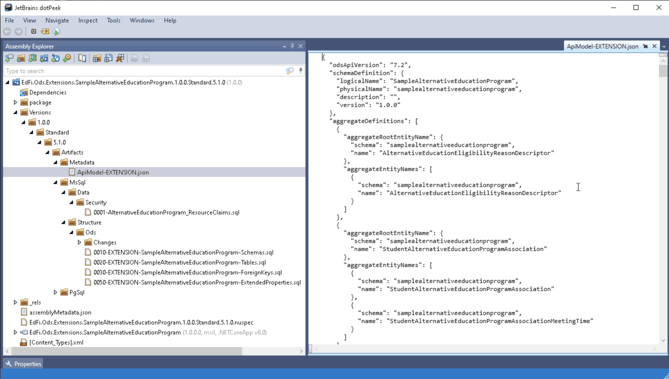Expand the _rels folder

(15, 302)
